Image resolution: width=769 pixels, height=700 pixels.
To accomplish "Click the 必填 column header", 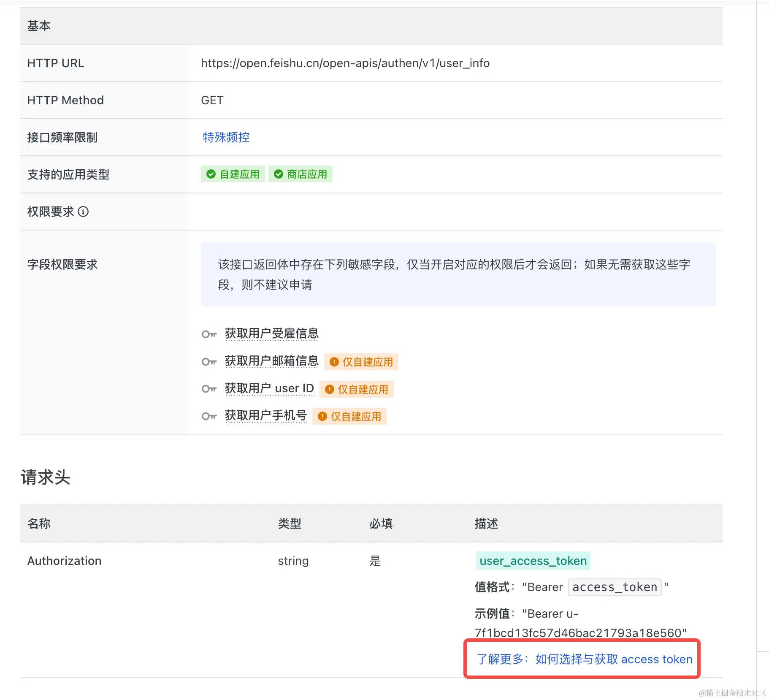I will click(x=381, y=524).
